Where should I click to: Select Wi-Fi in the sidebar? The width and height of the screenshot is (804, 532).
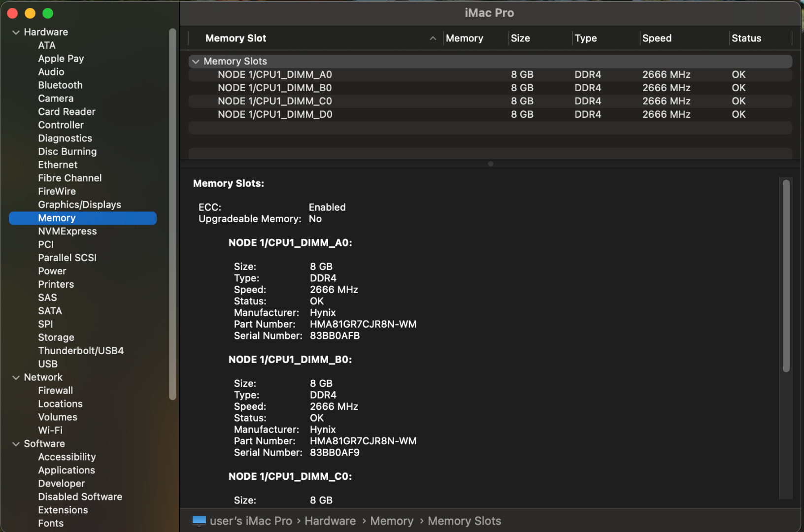click(50, 431)
